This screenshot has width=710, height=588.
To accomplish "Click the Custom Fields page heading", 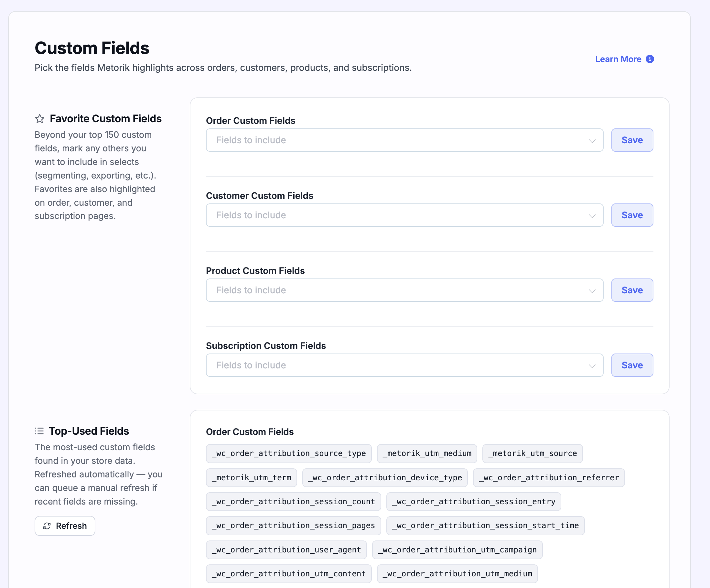I will [x=92, y=48].
